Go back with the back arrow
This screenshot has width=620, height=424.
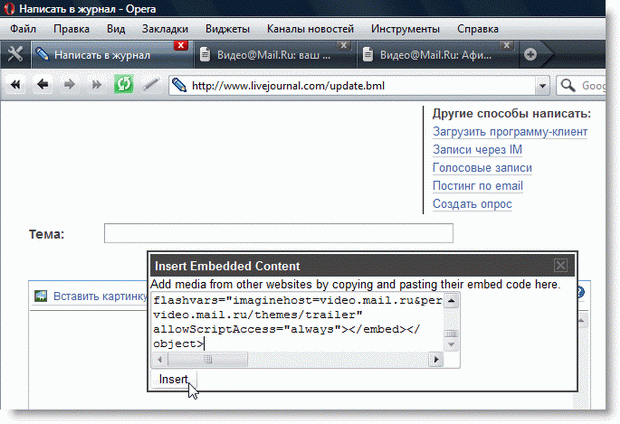[42, 85]
